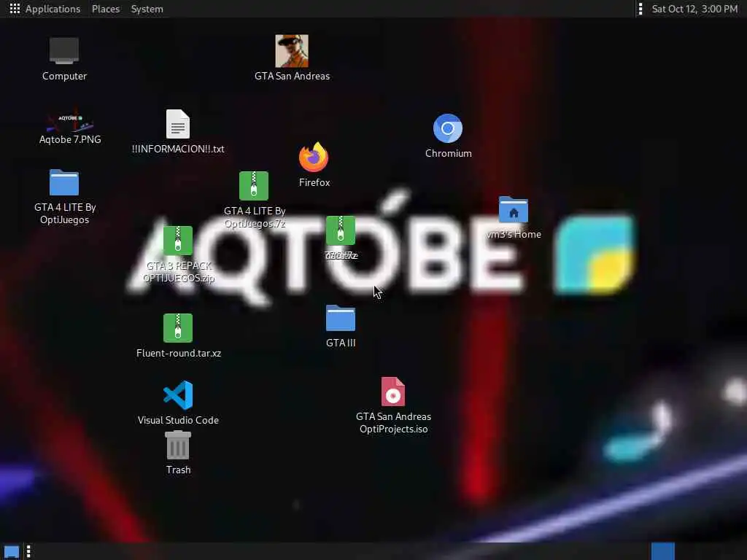Launch Visual Studio Code icon
This screenshot has width=747, height=560.
point(178,395)
